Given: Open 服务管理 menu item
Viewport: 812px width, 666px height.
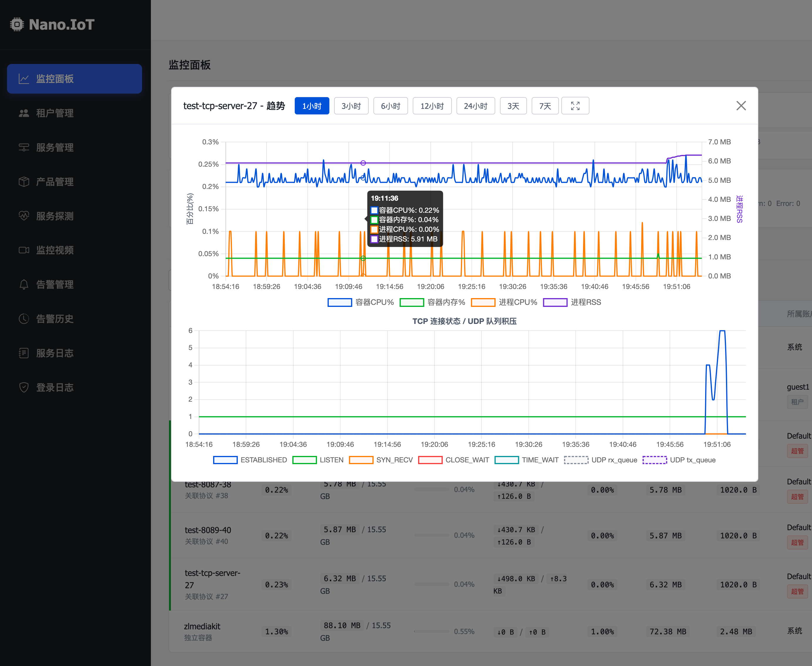Looking at the screenshot, I should (75, 147).
